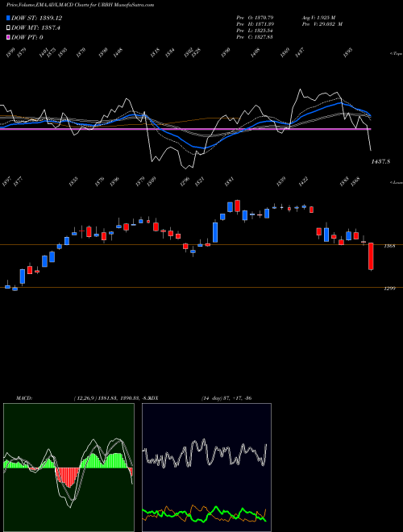The width and height of the screenshot is (403, 532).
Task: Open the ADX indicator panel
Action: 206,468
